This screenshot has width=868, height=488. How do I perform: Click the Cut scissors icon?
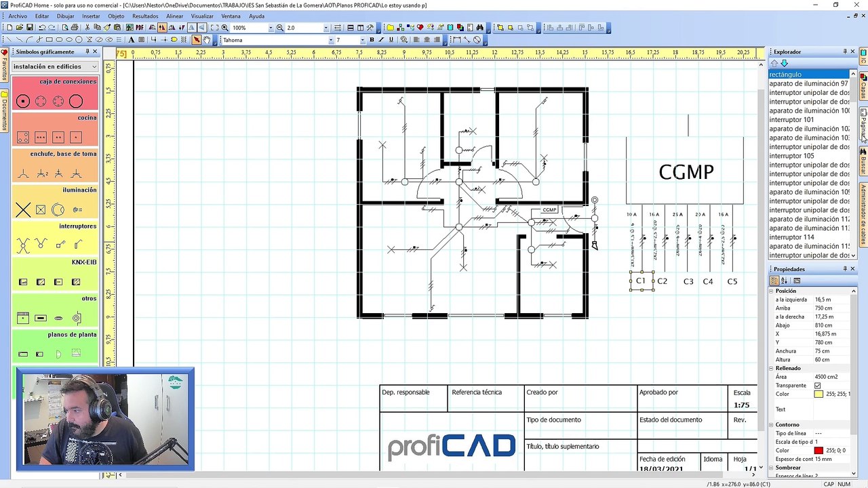(87, 28)
